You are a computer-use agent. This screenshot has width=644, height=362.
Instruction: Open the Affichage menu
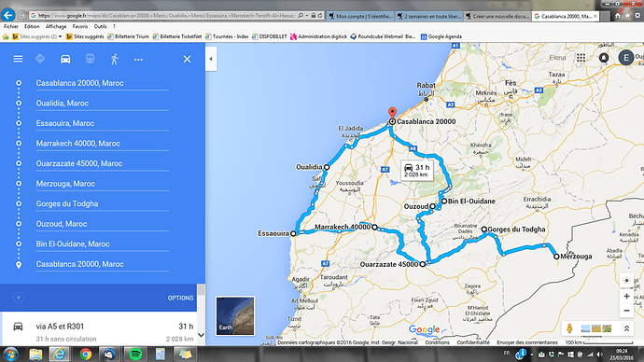pos(56,27)
